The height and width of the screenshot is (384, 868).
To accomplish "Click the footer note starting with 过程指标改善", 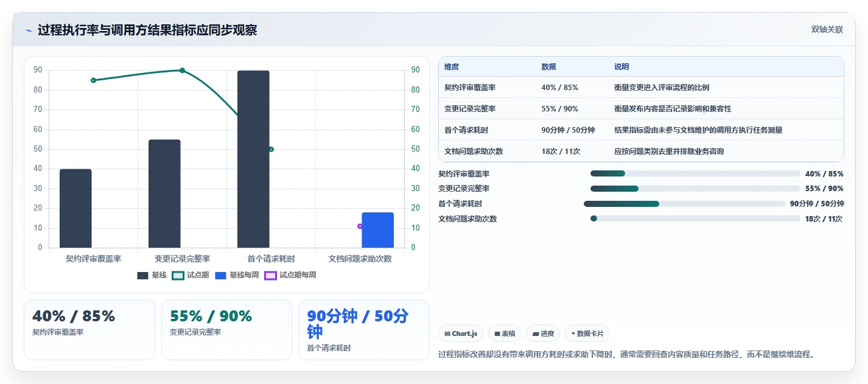I will (626, 354).
